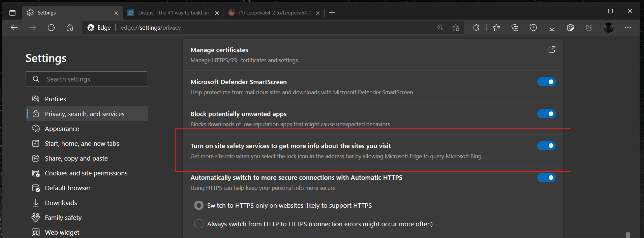Viewport: 644px width, 238px height.
Task: Open Settings and more ellipsis menu
Action: click(628, 28)
